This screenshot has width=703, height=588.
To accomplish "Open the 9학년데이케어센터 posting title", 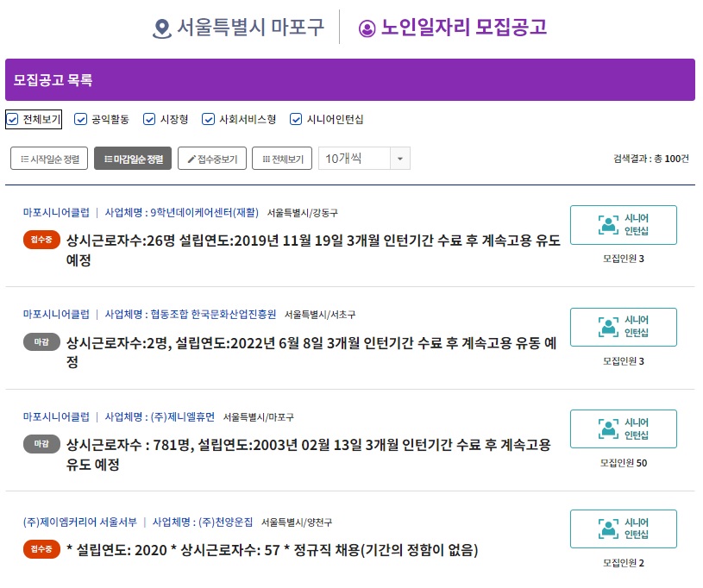I will [x=313, y=250].
